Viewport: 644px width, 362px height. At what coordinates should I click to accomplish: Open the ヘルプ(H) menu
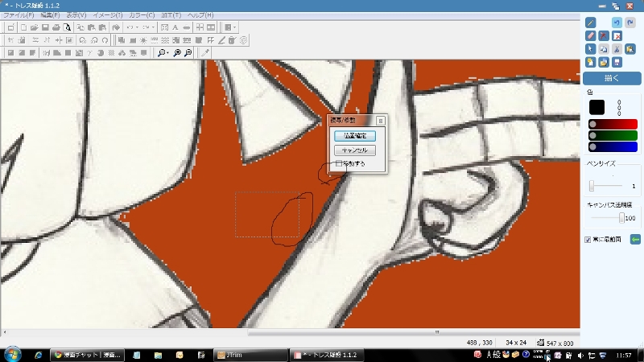[200, 15]
